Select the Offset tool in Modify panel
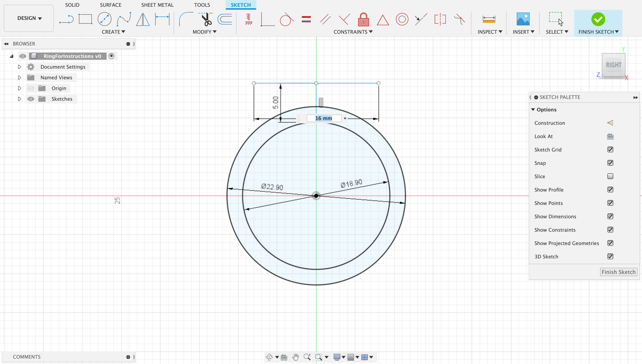The height and width of the screenshot is (364, 642). pos(224,19)
